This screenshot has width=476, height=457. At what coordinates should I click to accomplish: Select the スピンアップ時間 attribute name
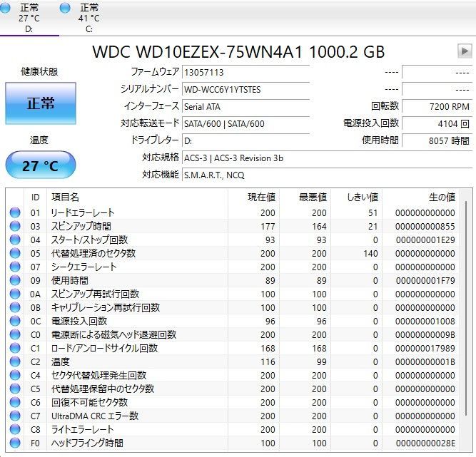[x=81, y=226]
